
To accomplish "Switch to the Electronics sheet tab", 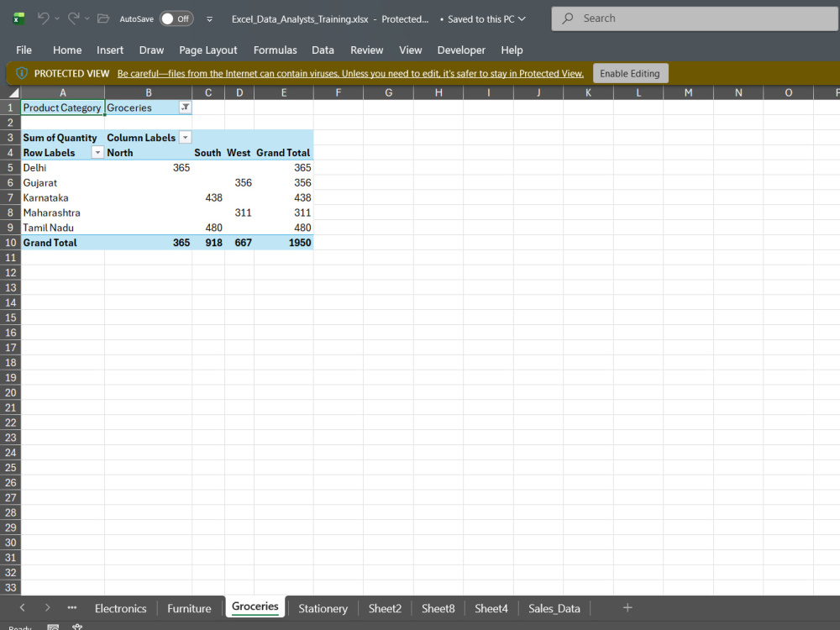I will tap(120, 608).
